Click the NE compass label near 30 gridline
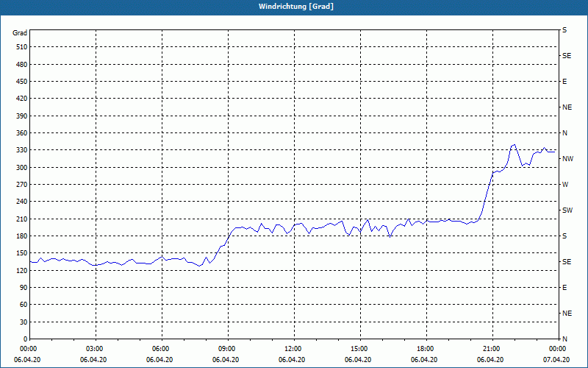The width and height of the screenshot is (588, 368). coord(567,314)
